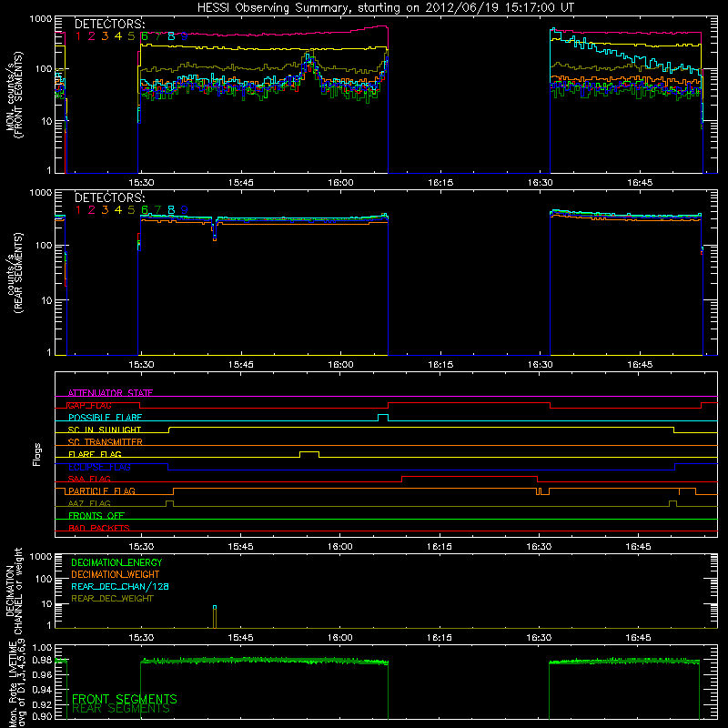Click detector 4 in front segments legend
728x728 pixels.
(118, 36)
